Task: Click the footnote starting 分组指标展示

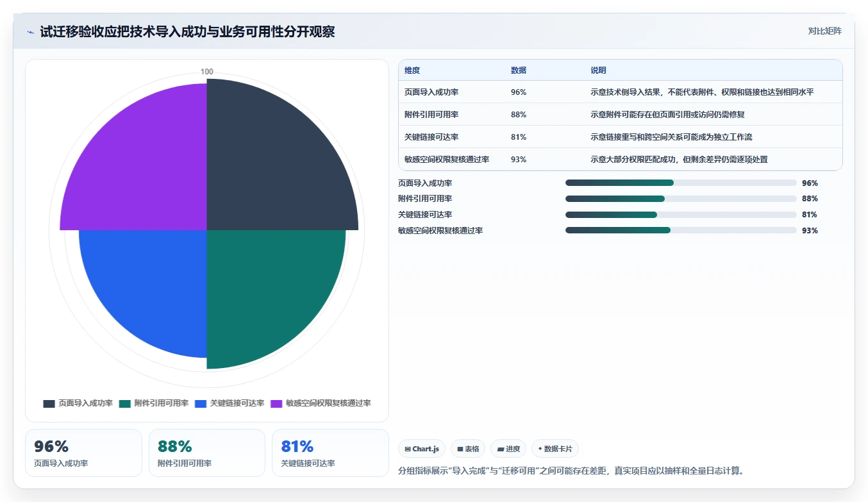Action: tap(571, 471)
